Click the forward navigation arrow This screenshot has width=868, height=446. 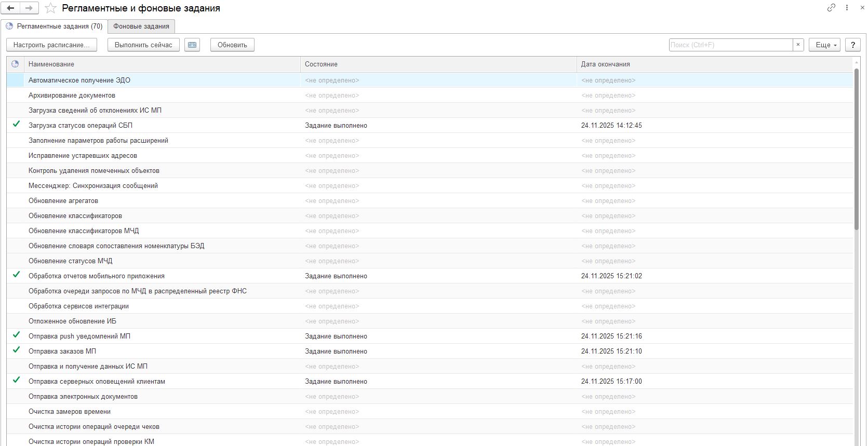29,8
